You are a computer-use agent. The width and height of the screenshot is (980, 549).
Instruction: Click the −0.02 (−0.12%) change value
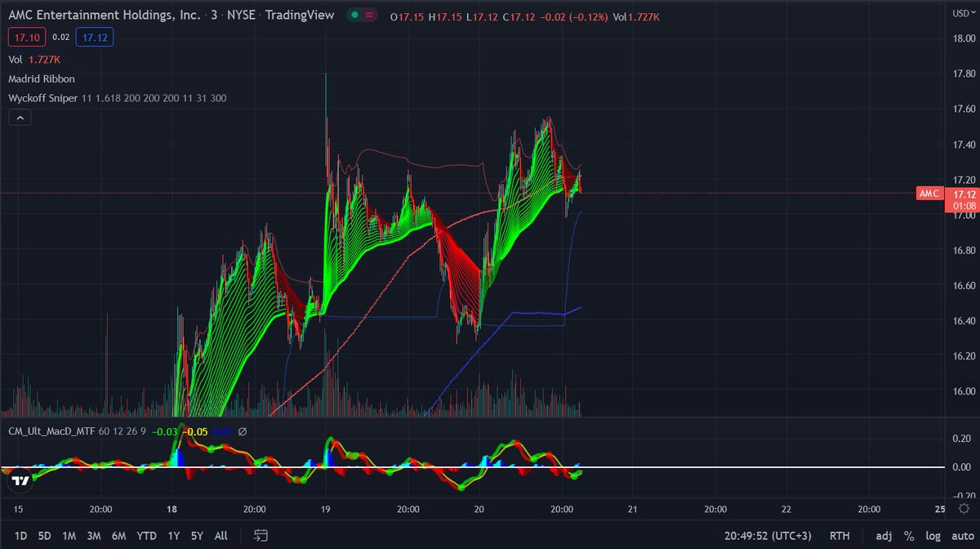coord(572,16)
